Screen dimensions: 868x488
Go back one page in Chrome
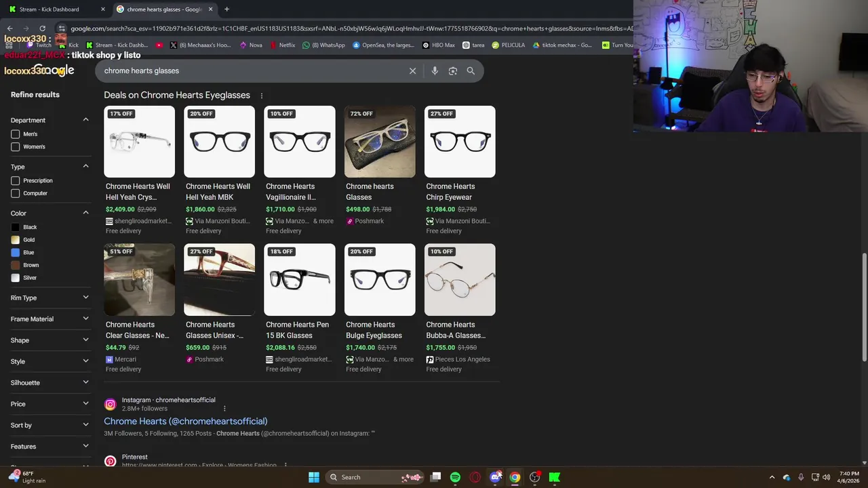click(x=9, y=28)
